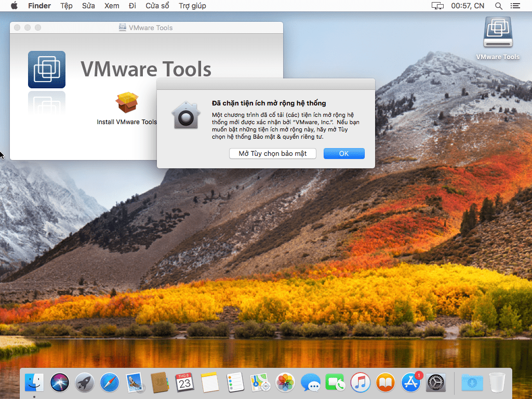Open Reminders list icon in Dock

(235, 382)
